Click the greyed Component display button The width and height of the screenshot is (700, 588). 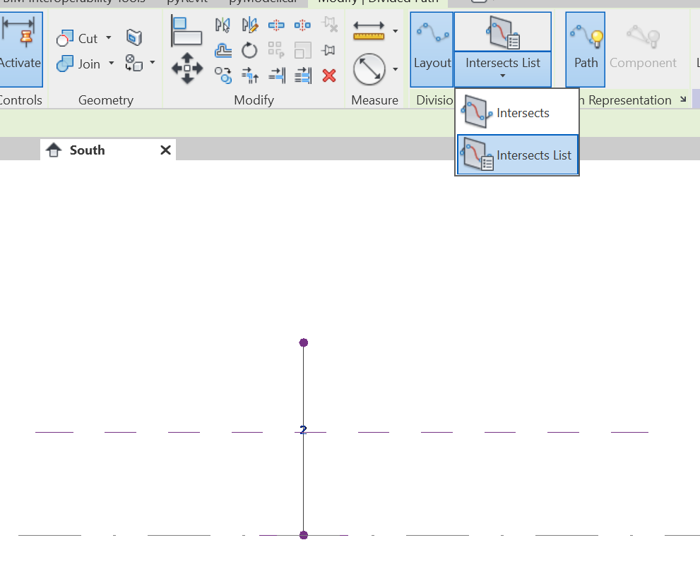click(643, 48)
